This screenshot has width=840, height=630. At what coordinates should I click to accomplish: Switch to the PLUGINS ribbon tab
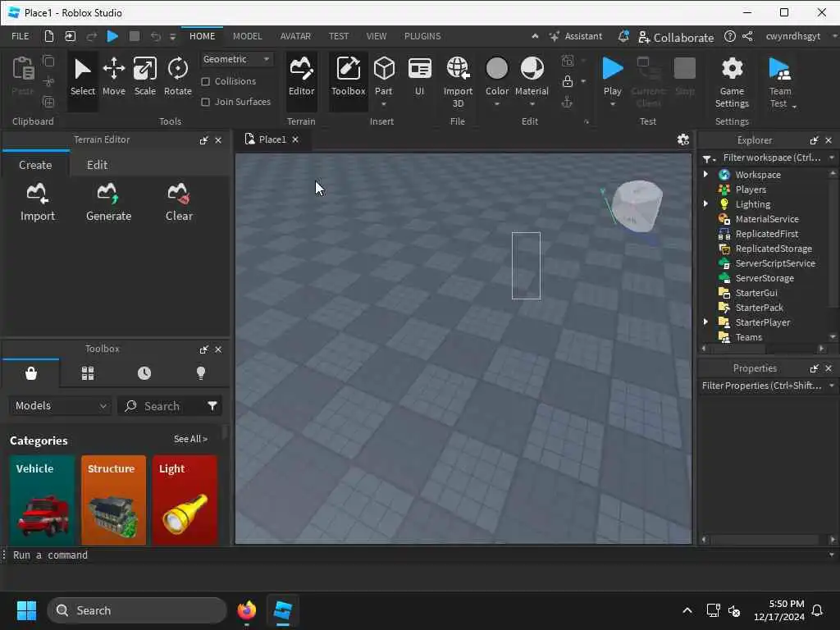(x=422, y=36)
